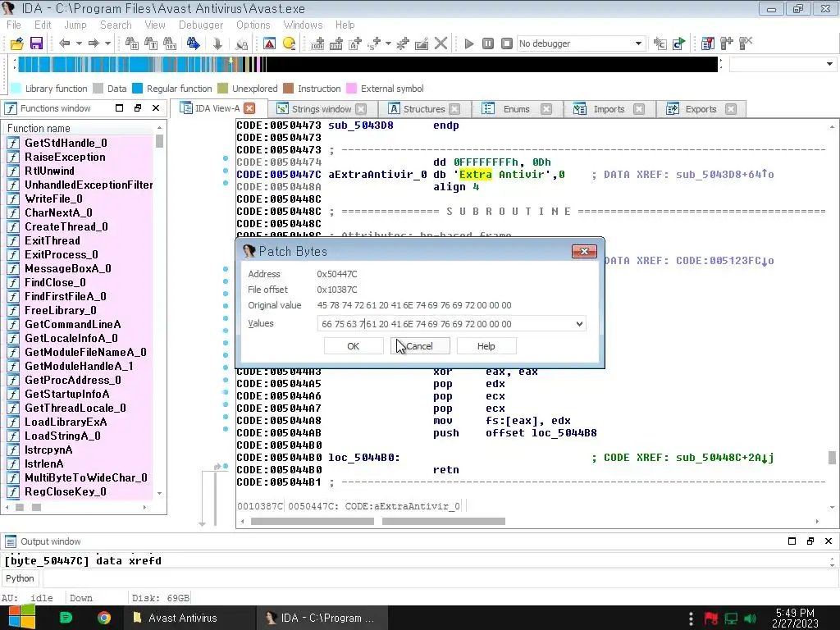Click the yellow circle toolbar icon

[x=289, y=43]
